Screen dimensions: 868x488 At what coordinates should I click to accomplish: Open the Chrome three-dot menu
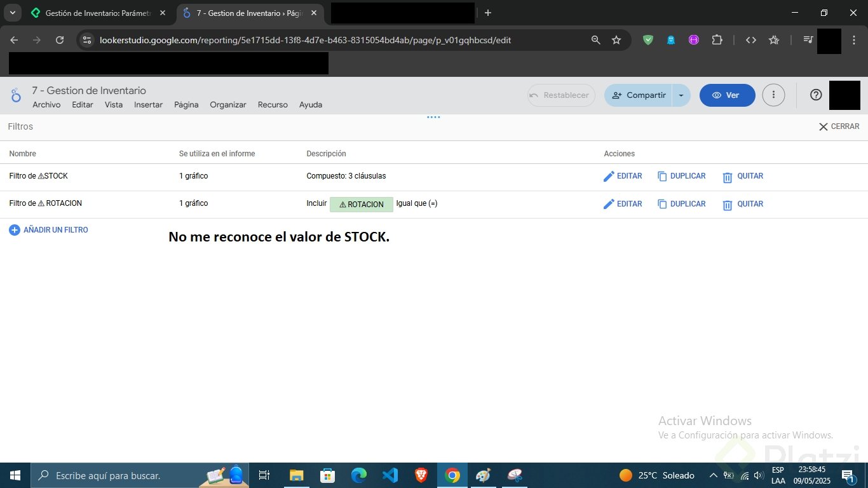tap(853, 40)
